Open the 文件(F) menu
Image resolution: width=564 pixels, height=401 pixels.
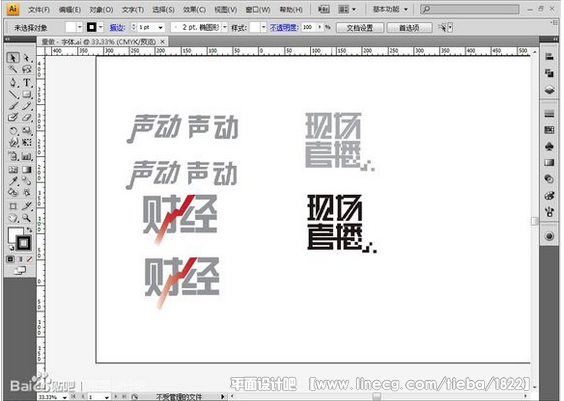[39, 10]
